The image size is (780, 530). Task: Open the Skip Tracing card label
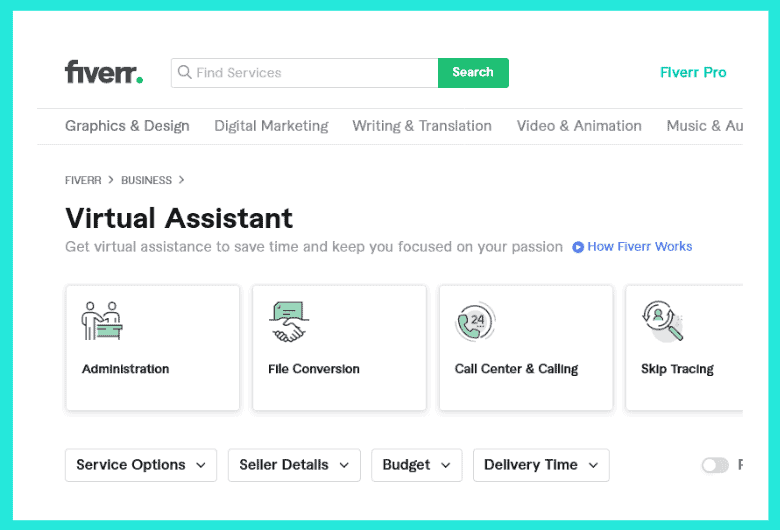(677, 369)
